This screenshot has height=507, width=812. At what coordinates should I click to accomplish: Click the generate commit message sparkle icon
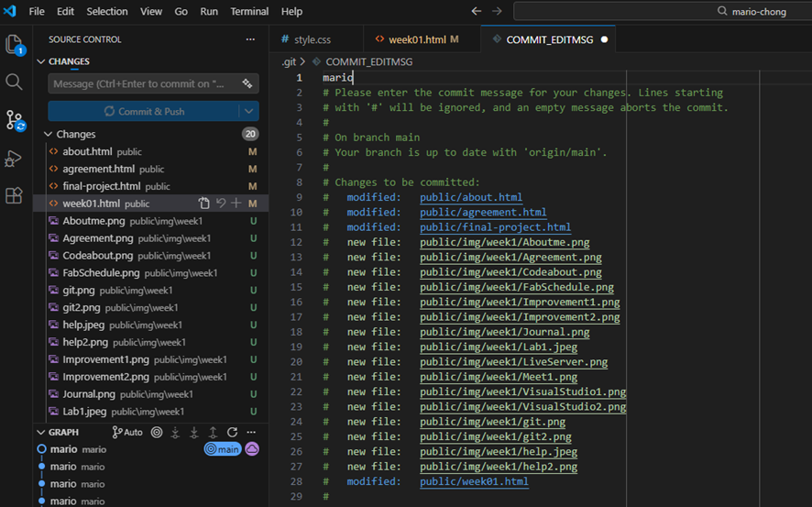click(247, 83)
